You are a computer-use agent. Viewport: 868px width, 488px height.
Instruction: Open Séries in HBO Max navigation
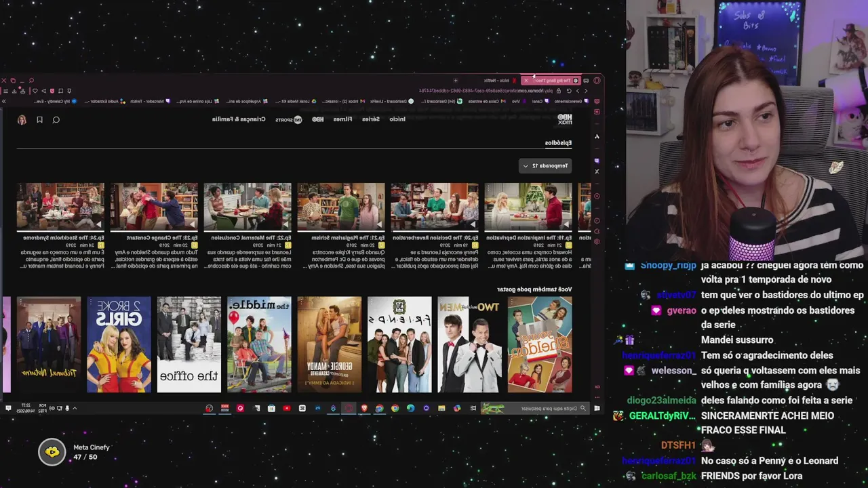pos(371,119)
